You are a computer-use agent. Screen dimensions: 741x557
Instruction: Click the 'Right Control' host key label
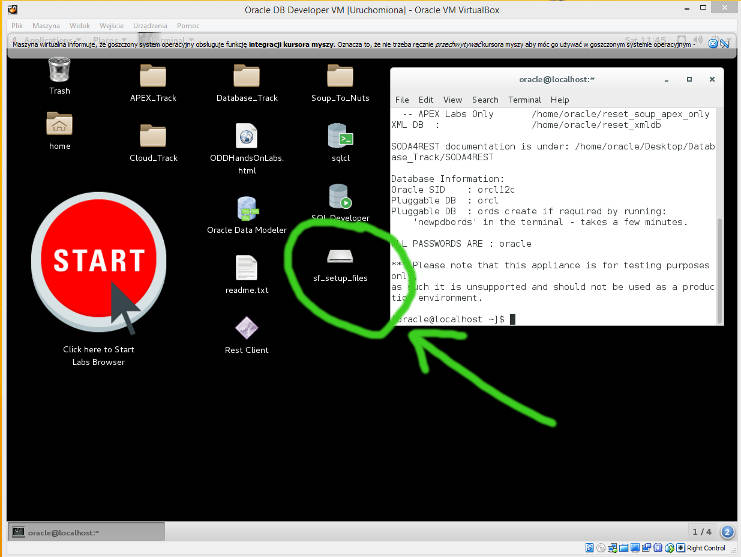tap(706, 548)
